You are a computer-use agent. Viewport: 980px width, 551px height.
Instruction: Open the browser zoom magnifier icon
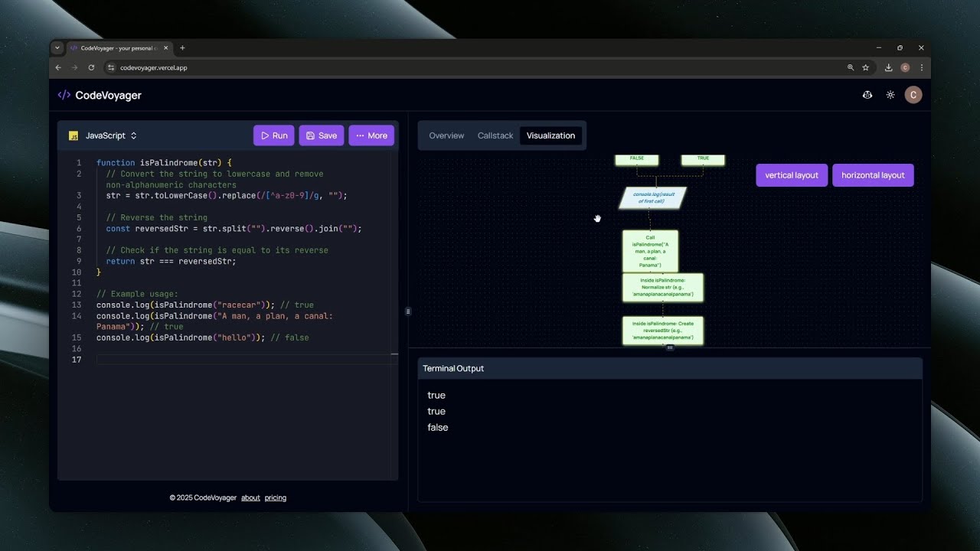click(850, 67)
